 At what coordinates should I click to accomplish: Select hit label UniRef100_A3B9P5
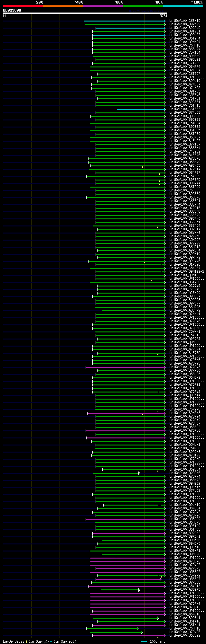pyautogui.click(x=185, y=590)
